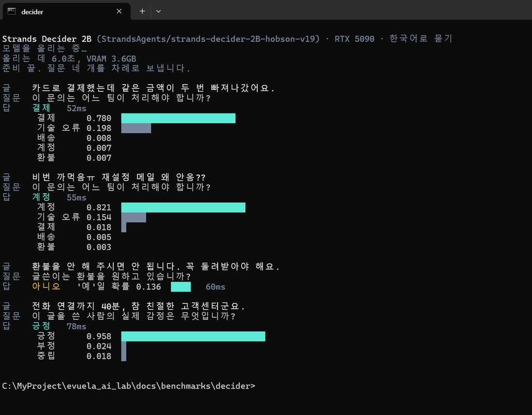Click the yellow 아니오 answer
Viewport: 532px width, 415px height.
(46, 286)
